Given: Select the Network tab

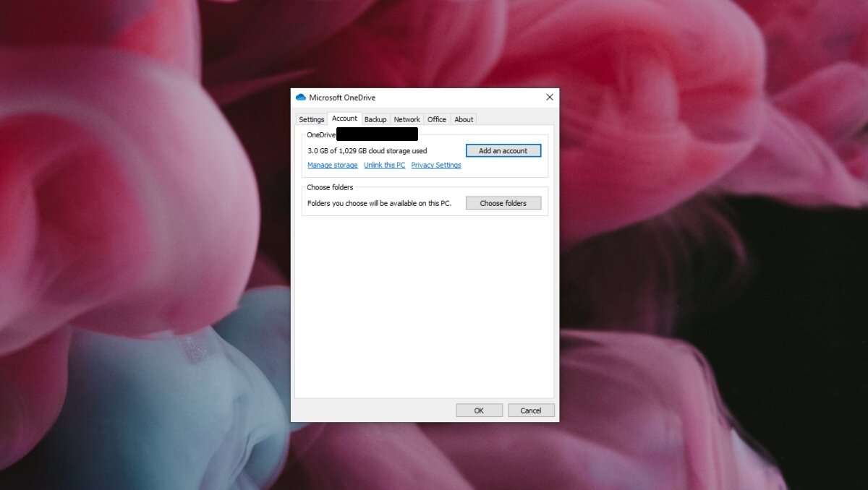Looking at the screenshot, I should 407,119.
